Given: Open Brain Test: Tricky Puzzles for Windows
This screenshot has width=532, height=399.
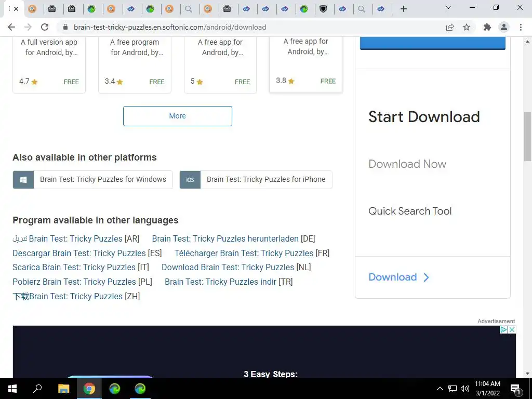Looking at the screenshot, I should [92, 179].
